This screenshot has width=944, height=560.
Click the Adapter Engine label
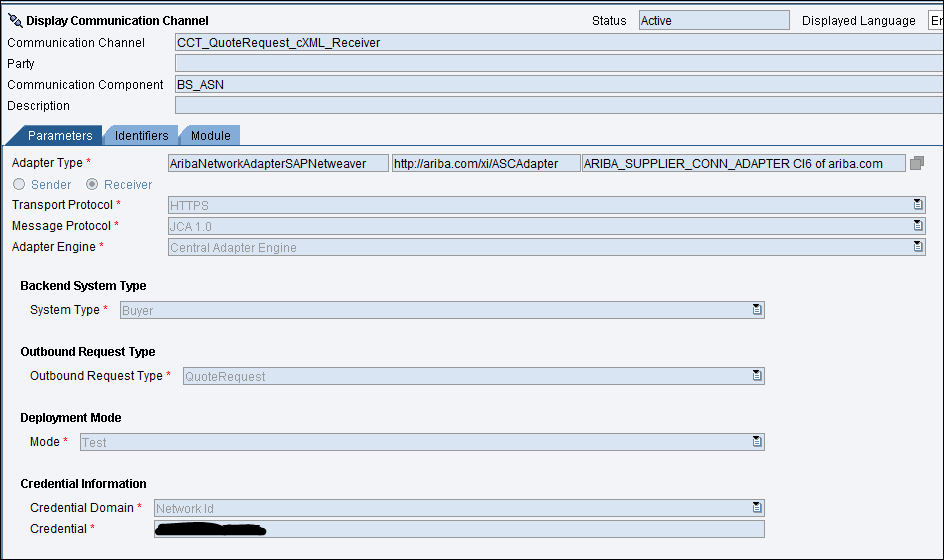(x=54, y=247)
